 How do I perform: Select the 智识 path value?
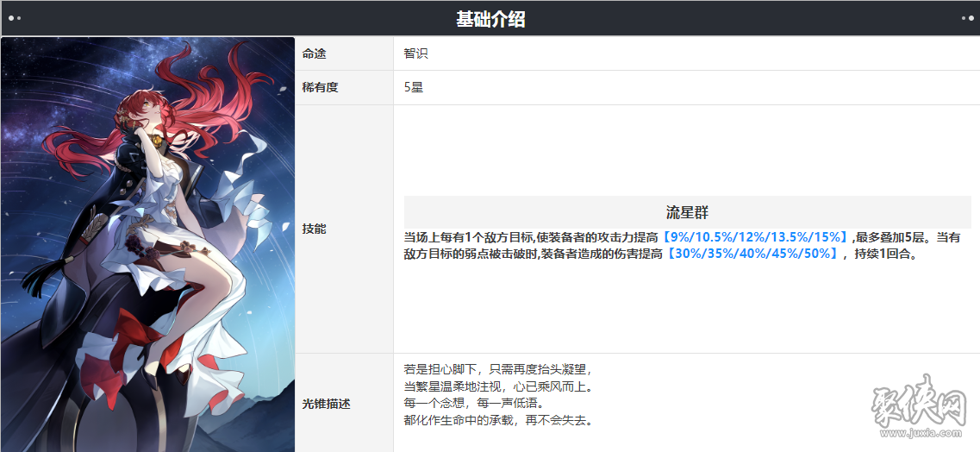click(415, 53)
